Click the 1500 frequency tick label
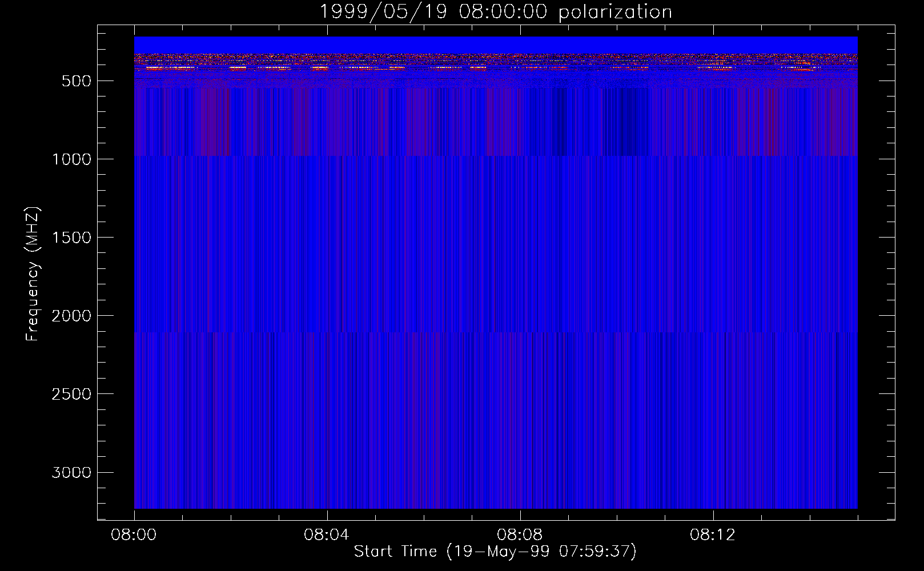Image resolution: width=924 pixels, height=571 pixels. [71, 238]
